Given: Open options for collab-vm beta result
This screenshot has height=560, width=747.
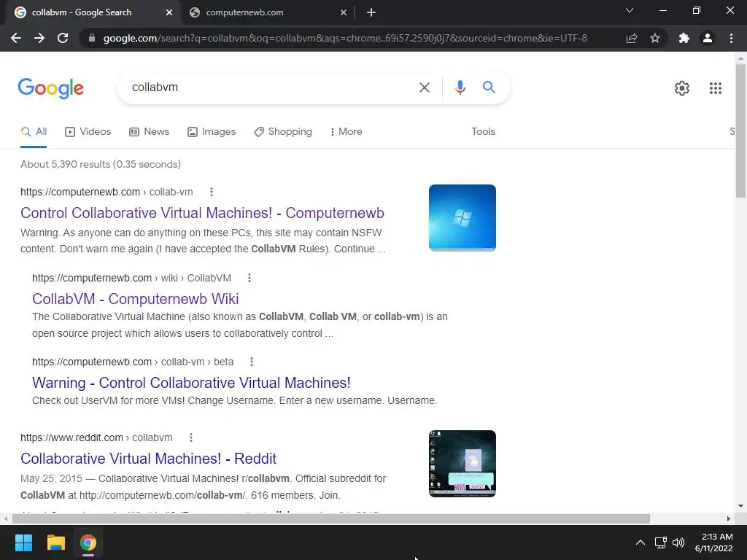Looking at the screenshot, I should (252, 362).
